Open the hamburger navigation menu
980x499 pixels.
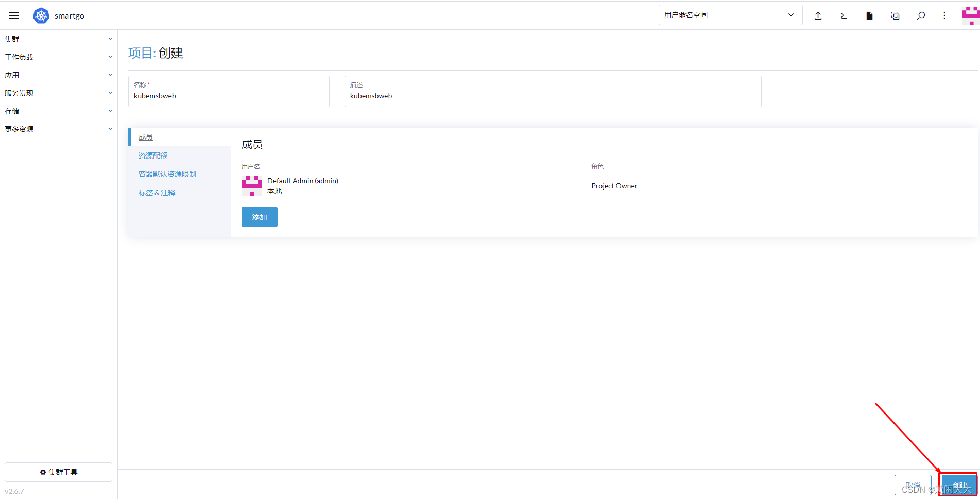point(14,15)
